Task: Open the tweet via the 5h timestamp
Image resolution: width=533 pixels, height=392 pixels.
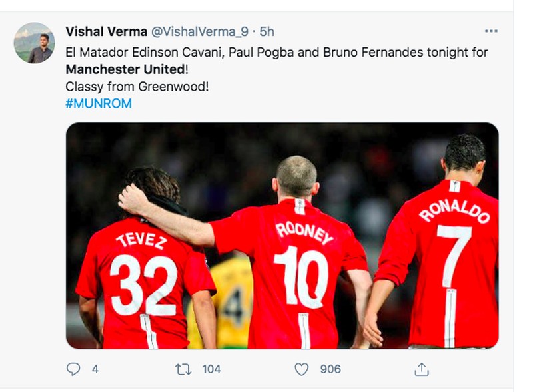Action: (266, 31)
